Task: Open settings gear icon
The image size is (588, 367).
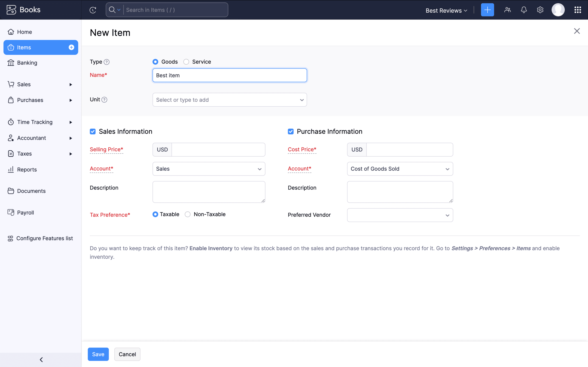Action: (x=540, y=10)
